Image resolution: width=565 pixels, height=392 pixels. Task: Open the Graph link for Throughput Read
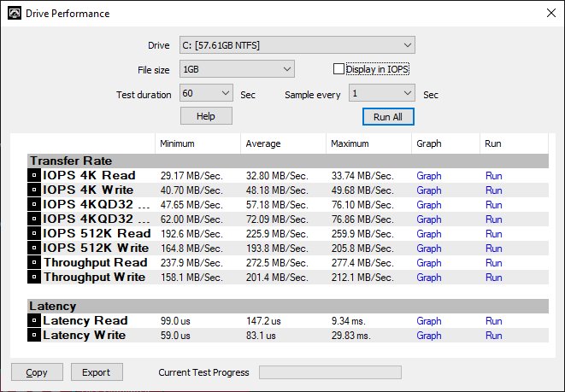pos(429,263)
